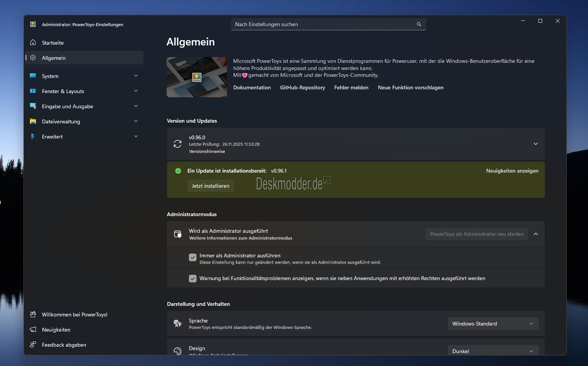Screen dimensions: 588x366
Task: Click the refresh icon to check for updates
Action: click(x=178, y=144)
